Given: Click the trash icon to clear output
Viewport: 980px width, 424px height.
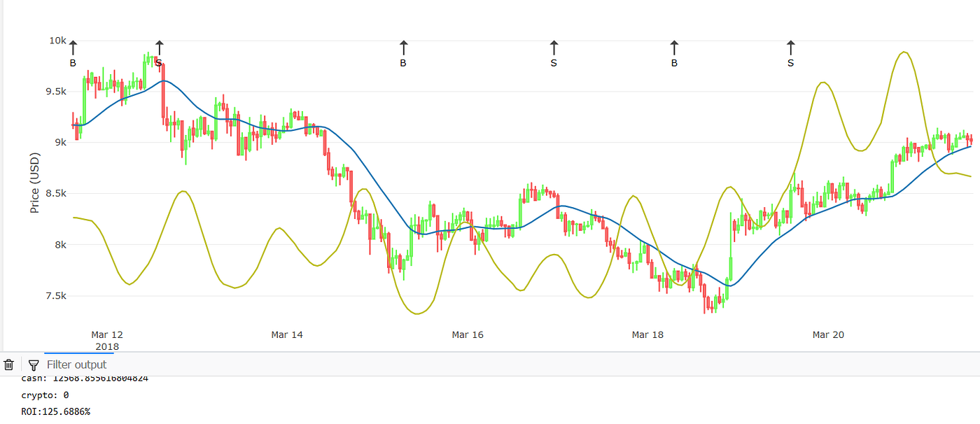Looking at the screenshot, I should click(9, 365).
